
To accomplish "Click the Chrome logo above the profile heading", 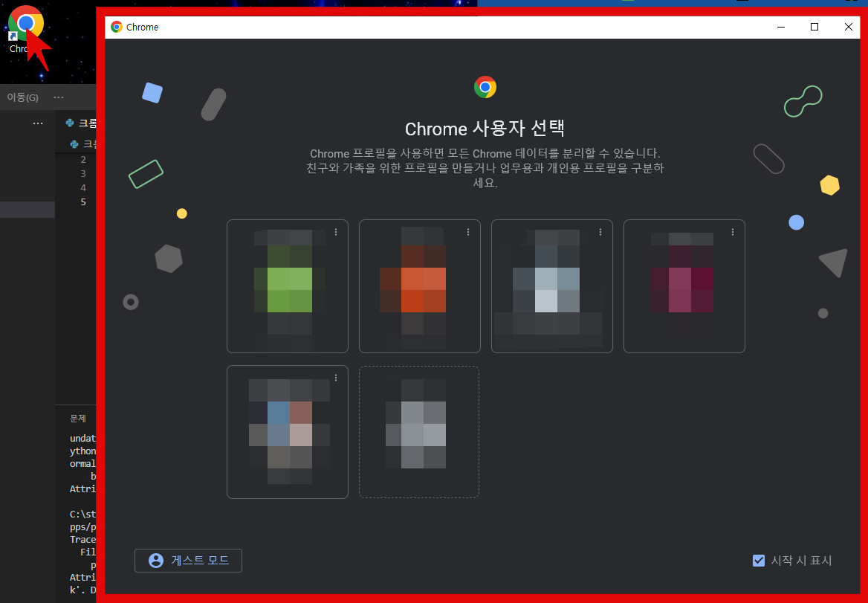I will [485, 87].
